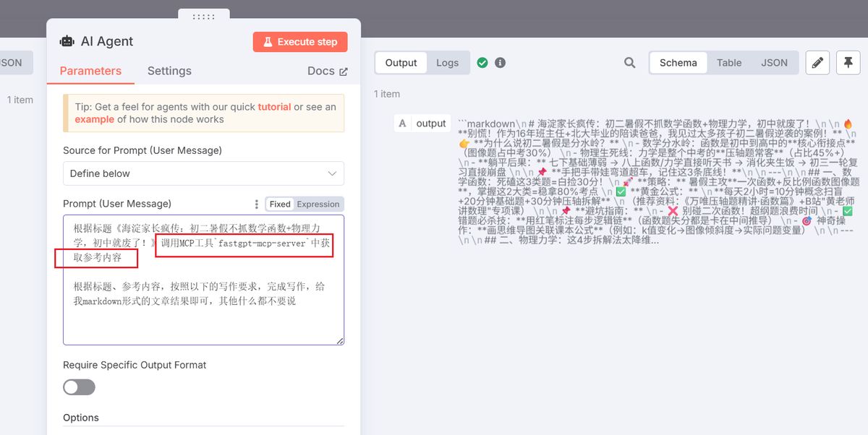Screen dimensions: 868x435
Task: Click the AI Agent robot icon
Action: click(x=67, y=42)
